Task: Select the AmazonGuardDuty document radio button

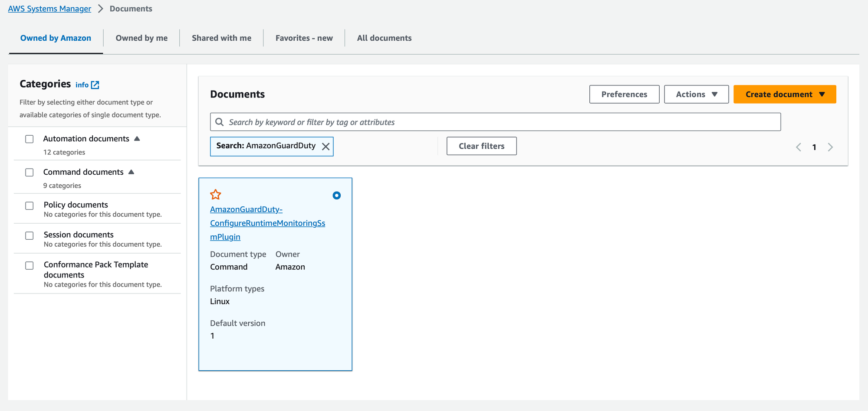Action: coord(336,196)
